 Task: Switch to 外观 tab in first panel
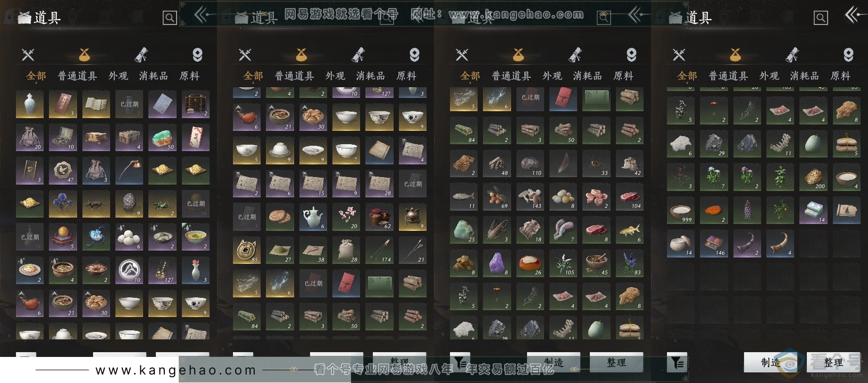[x=118, y=76]
